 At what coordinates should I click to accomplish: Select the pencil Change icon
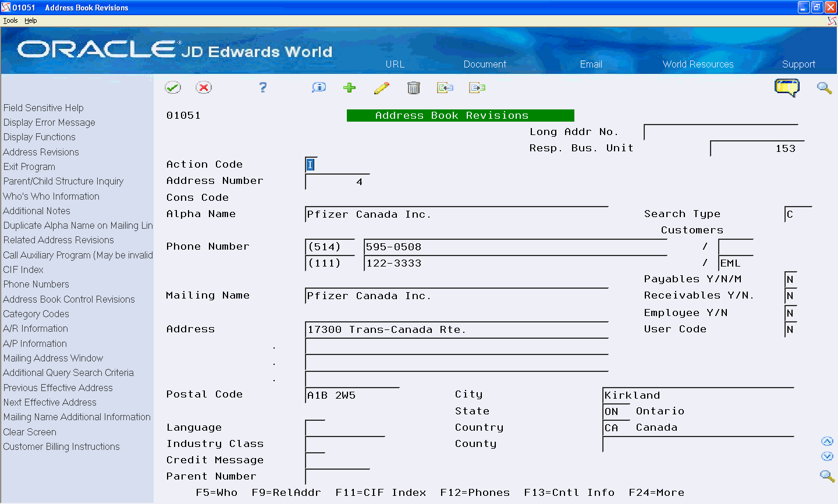[382, 87]
